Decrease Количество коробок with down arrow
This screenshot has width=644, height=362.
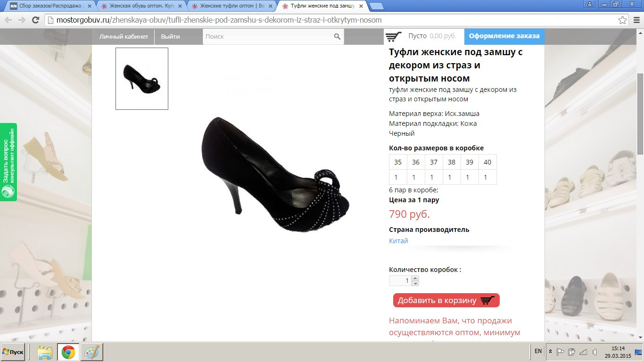coord(415,283)
